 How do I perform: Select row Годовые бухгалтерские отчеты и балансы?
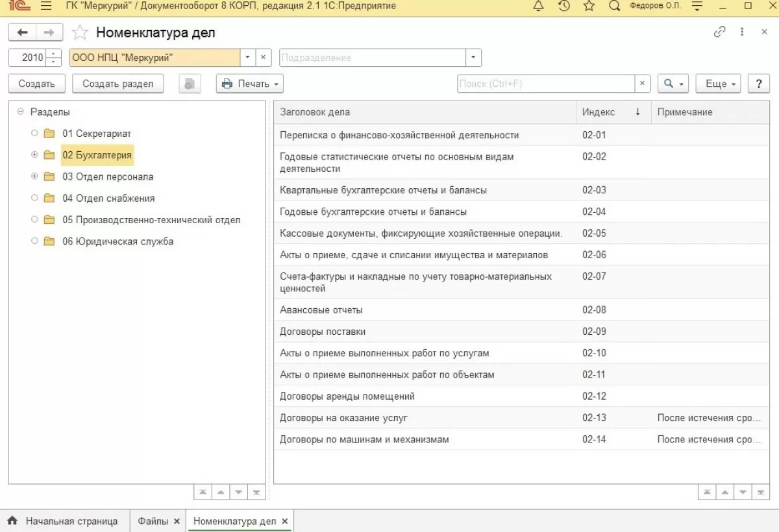point(522,212)
